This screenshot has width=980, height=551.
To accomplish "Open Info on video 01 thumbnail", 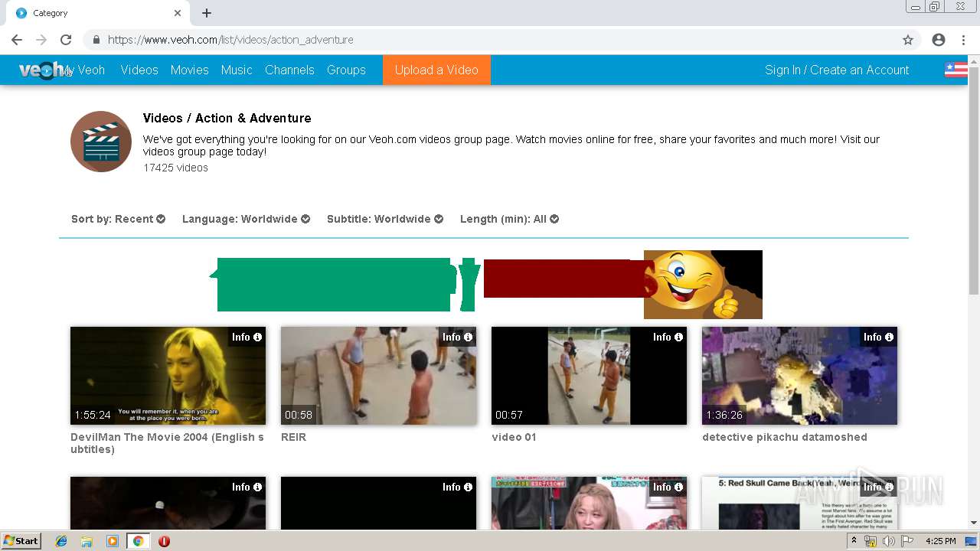I will (668, 337).
